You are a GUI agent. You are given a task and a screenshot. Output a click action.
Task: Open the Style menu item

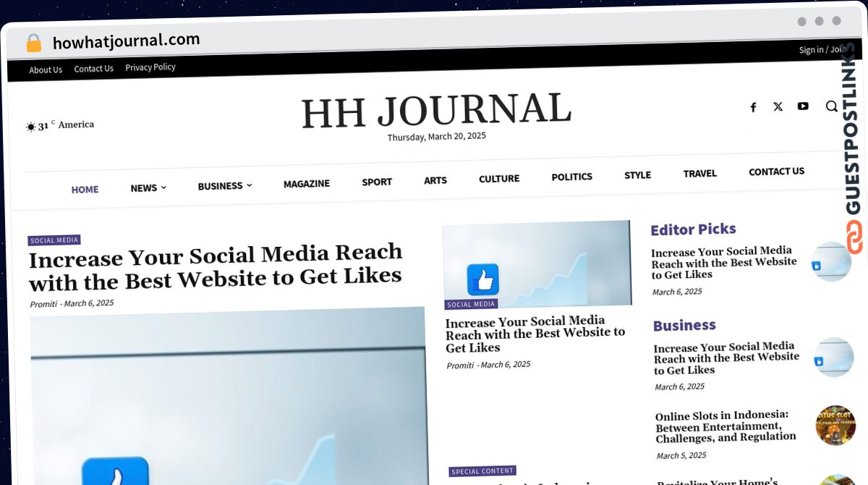(637, 175)
